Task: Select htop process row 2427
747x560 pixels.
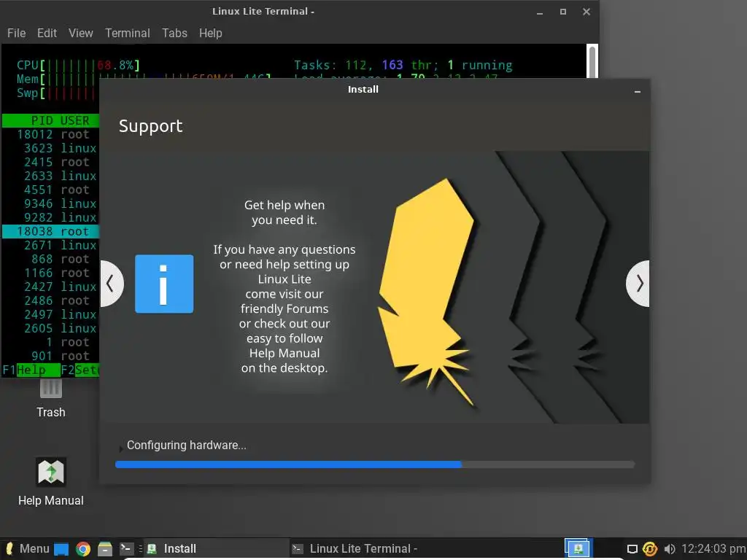Action: [x=50, y=287]
